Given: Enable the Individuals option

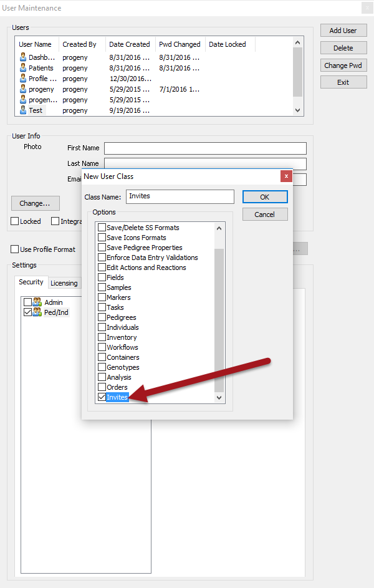Looking at the screenshot, I should (x=102, y=327).
